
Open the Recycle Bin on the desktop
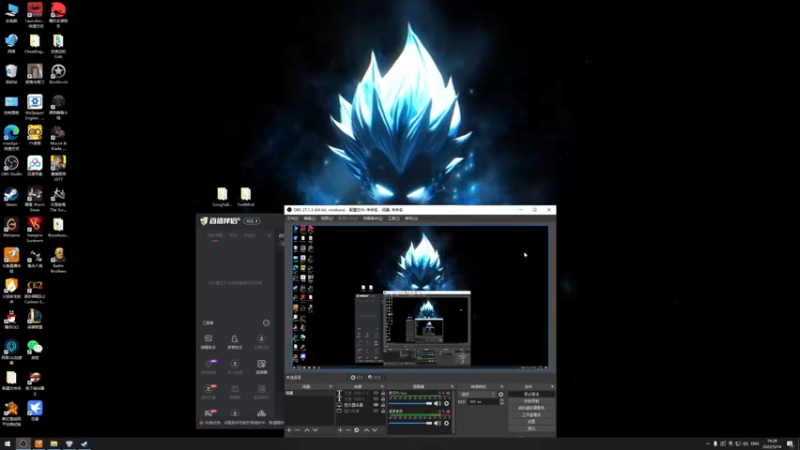[11, 73]
